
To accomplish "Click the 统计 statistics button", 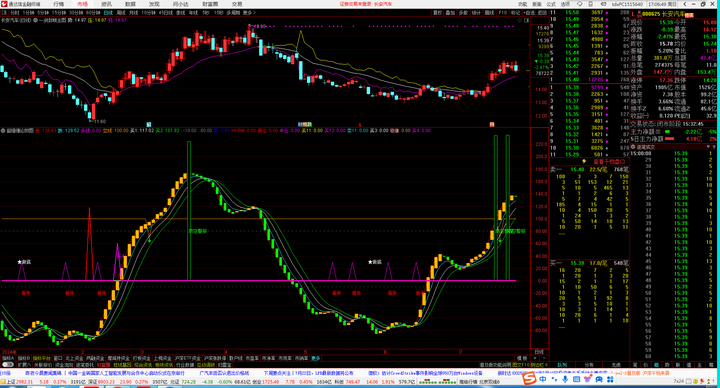I will pyautogui.click(x=476, y=13).
